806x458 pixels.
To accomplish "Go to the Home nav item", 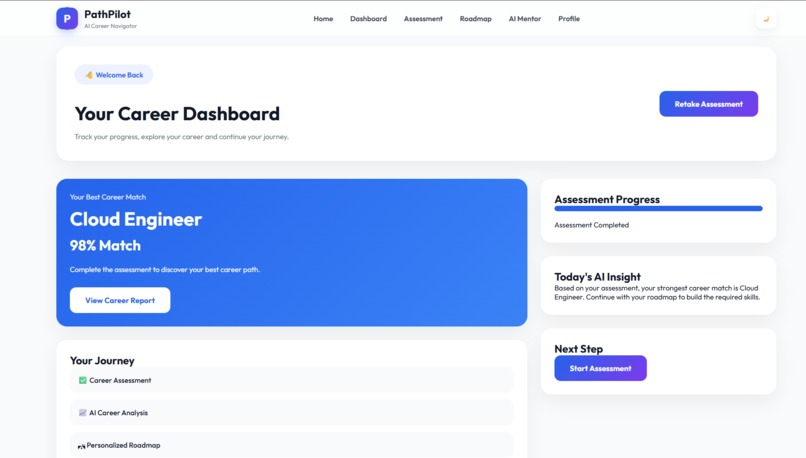I will (x=323, y=19).
